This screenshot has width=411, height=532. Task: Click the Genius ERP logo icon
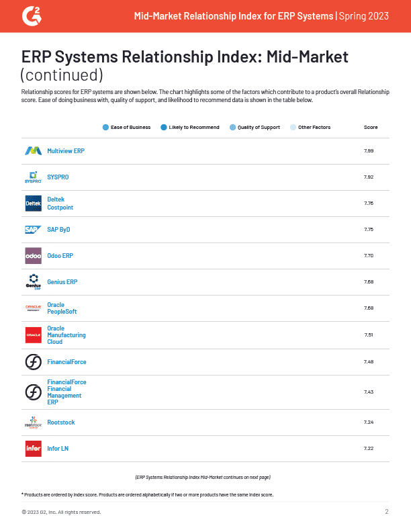pyautogui.click(x=33, y=282)
